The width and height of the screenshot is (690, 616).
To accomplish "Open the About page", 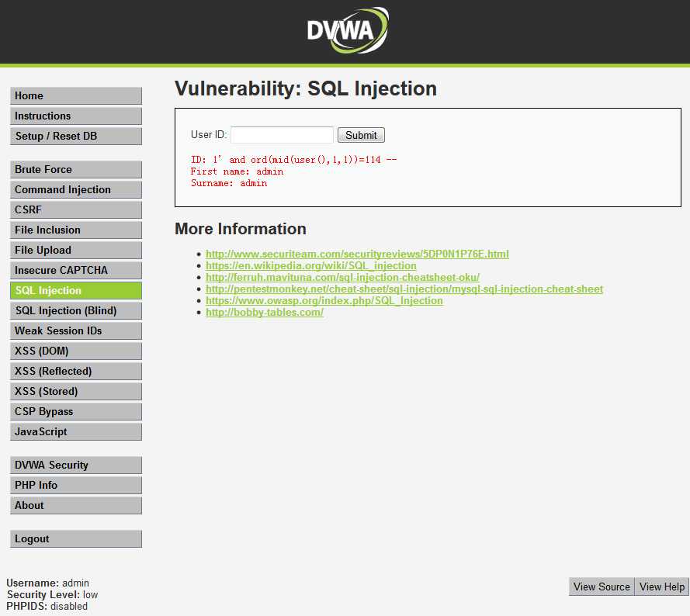I will click(76, 506).
